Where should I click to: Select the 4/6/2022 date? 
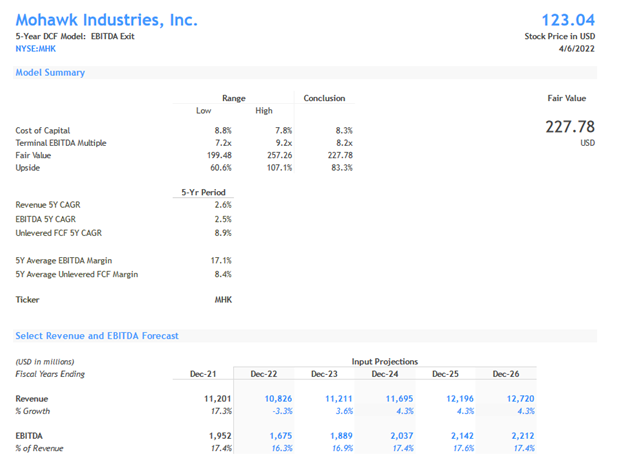pos(577,49)
